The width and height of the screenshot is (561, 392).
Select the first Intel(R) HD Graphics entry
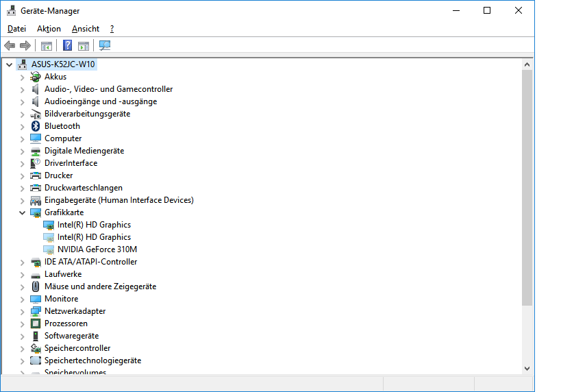pos(94,225)
